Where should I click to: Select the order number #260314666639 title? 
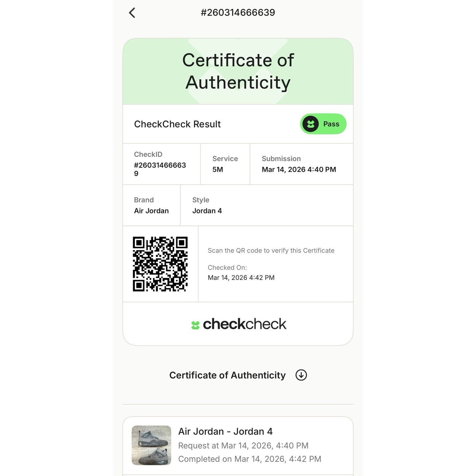coord(238,12)
